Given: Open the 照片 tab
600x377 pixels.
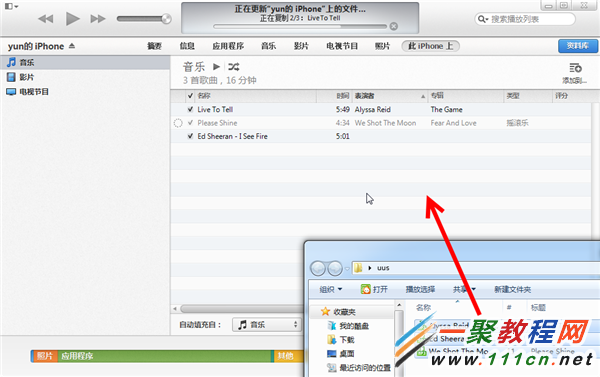Looking at the screenshot, I should 382,46.
